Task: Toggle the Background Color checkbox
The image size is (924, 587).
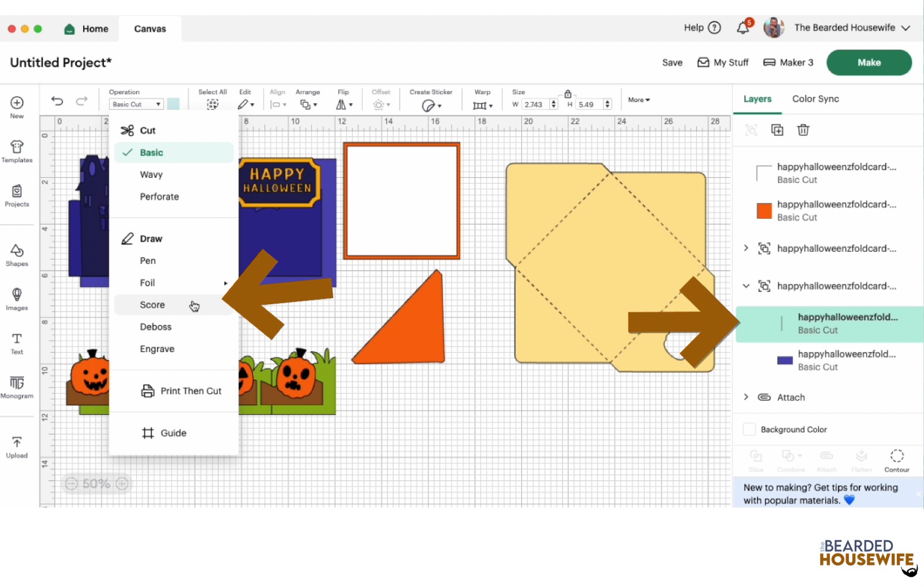Action: pos(749,429)
